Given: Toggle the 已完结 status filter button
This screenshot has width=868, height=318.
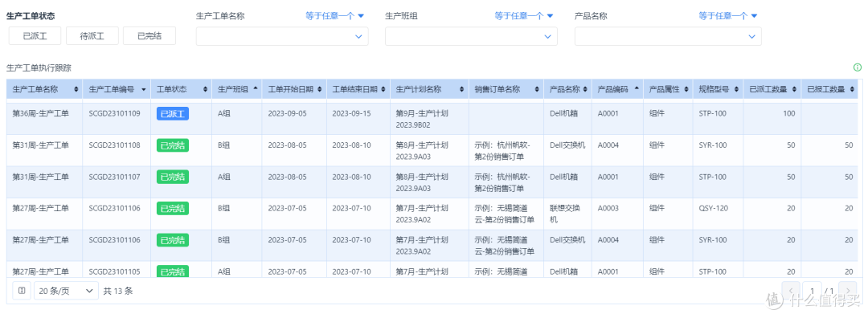Looking at the screenshot, I should point(149,36).
